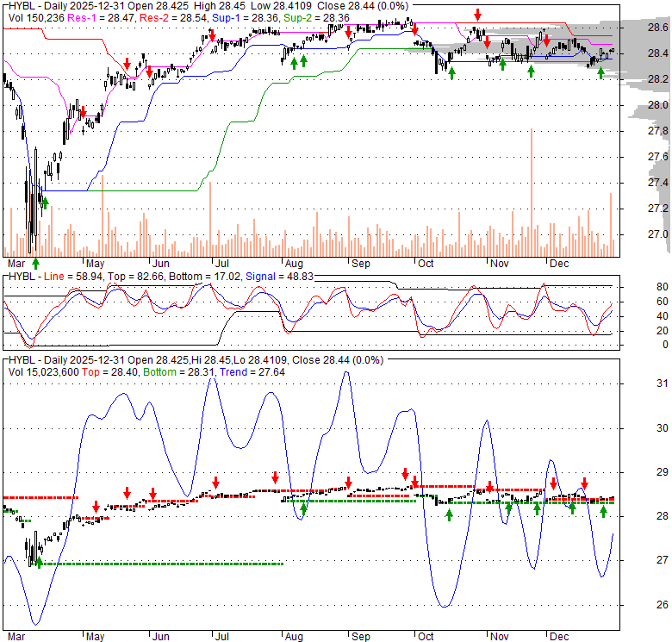Click the Oct label on price chart axis
This screenshot has height=642, width=672.
pyautogui.click(x=426, y=264)
